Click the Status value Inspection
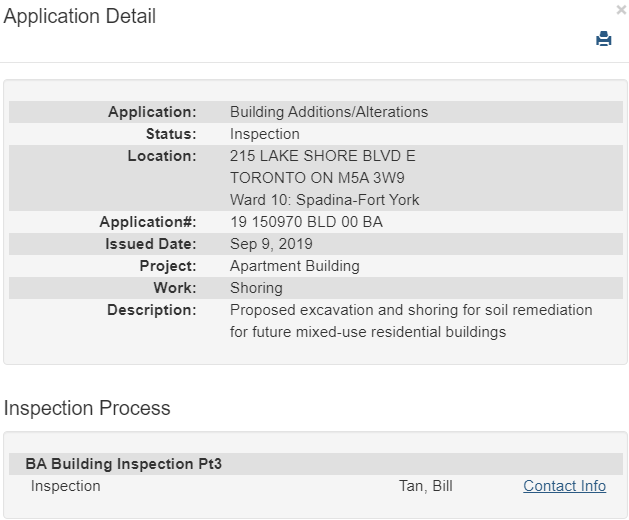Screen dimensions: 629x520 pyautogui.click(x=264, y=134)
